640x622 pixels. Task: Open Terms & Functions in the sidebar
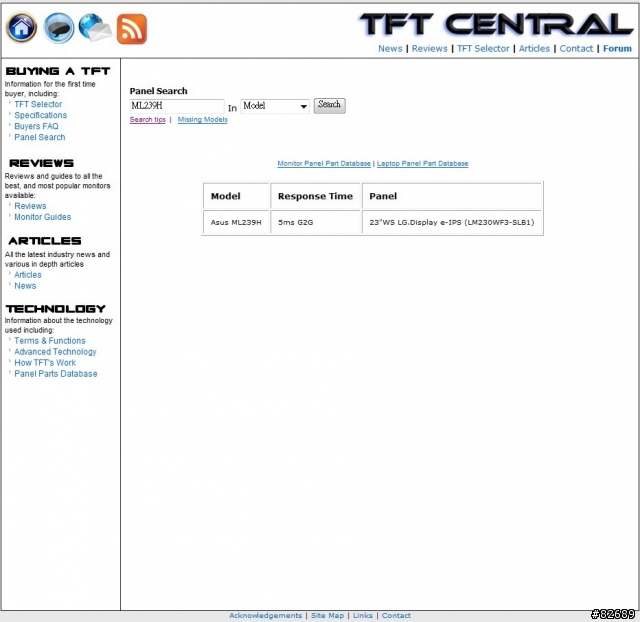[x=50, y=340]
